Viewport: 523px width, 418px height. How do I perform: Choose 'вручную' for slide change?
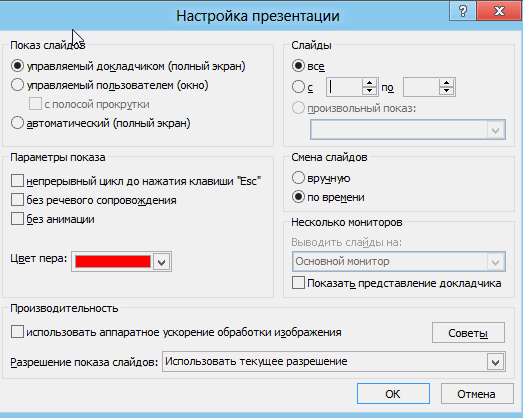[298, 178]
